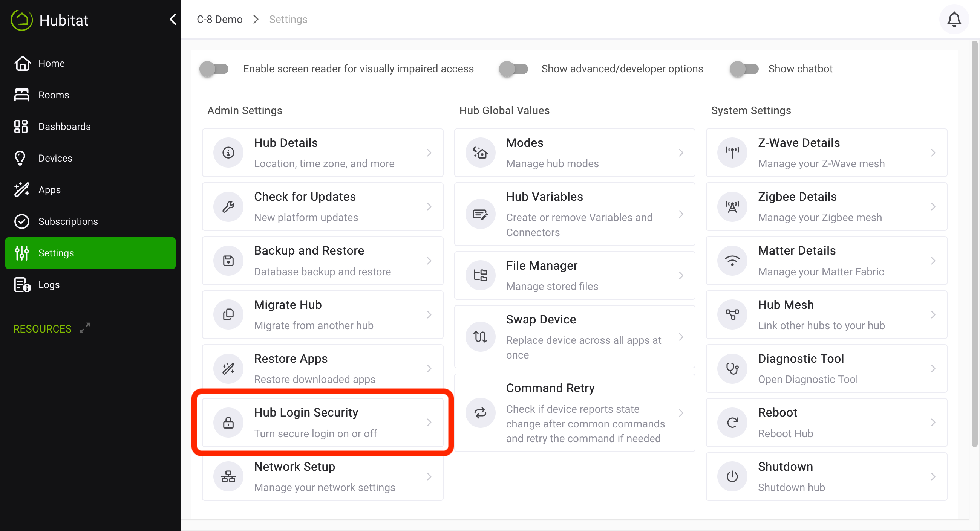The width and height of the screenshot is (980, 531).
Task: Open the Backup and Restore card
Action: point(323,260)
